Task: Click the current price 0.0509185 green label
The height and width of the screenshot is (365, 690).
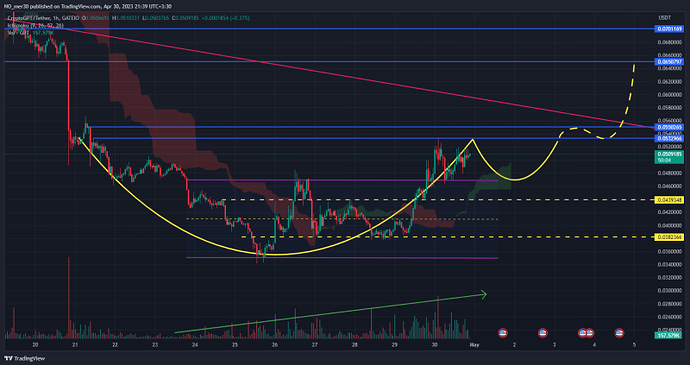Action: [x=669, y=155]
